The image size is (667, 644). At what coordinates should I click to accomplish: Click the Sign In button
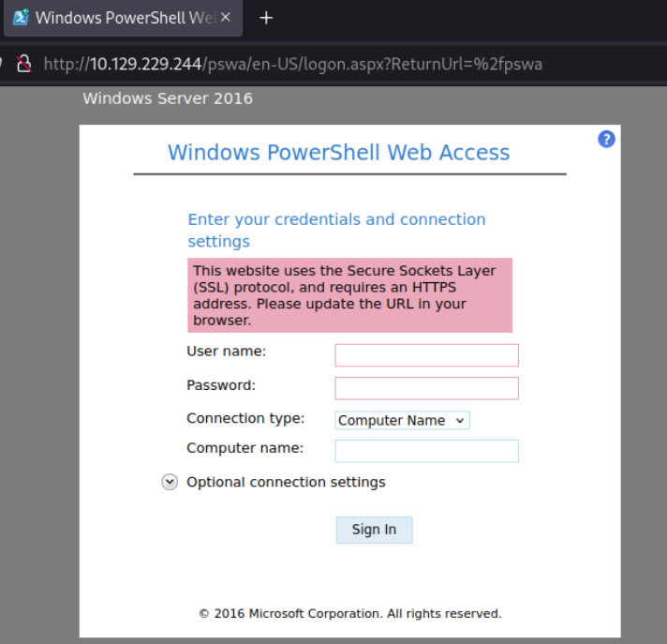pos(374,530)
